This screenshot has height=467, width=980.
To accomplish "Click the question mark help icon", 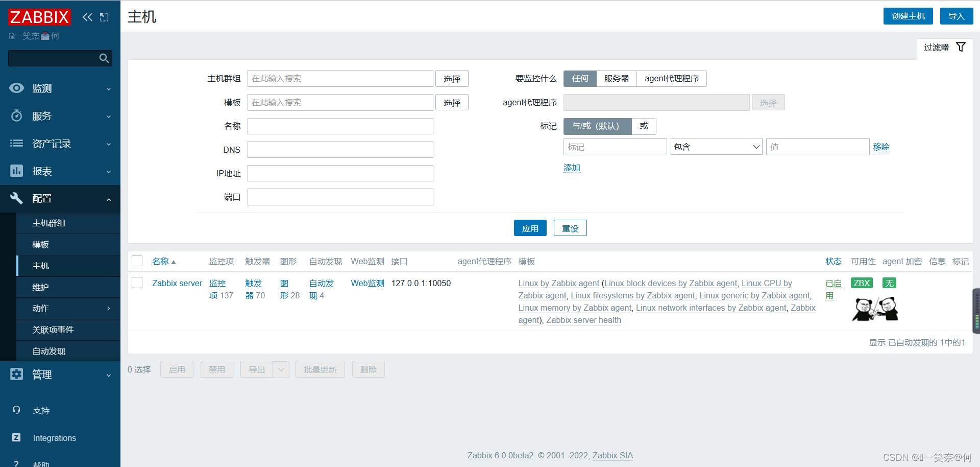I will point(16,463).
